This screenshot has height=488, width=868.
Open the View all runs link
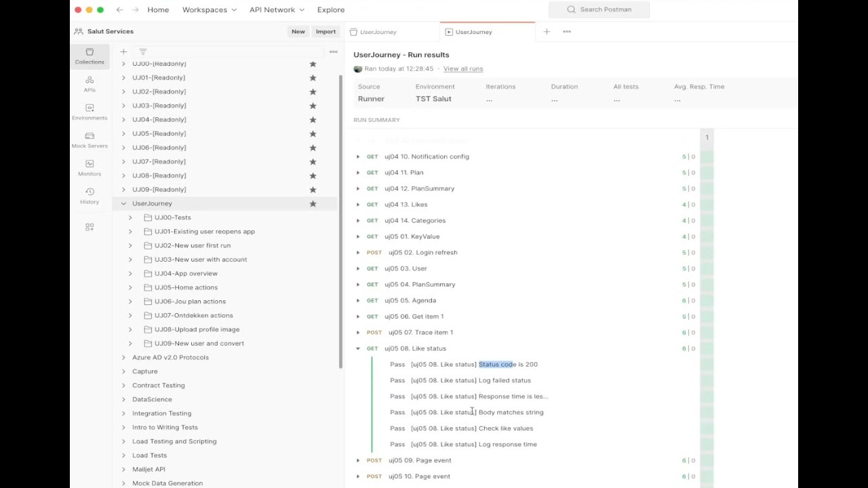pos(463,68)
